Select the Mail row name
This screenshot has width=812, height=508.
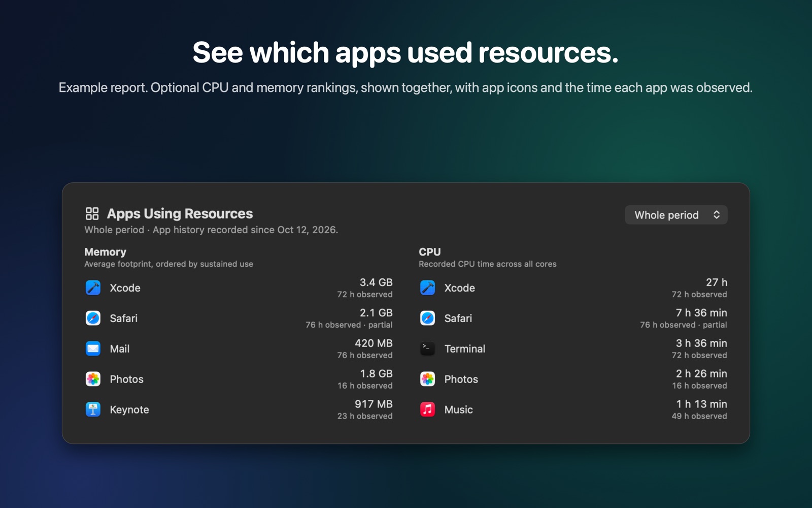pos(119,348)
